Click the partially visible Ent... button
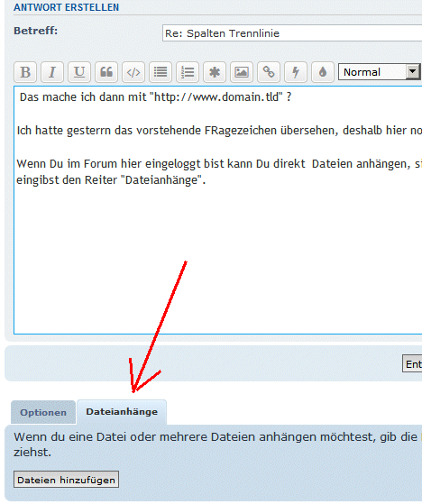 click(412, 364)
